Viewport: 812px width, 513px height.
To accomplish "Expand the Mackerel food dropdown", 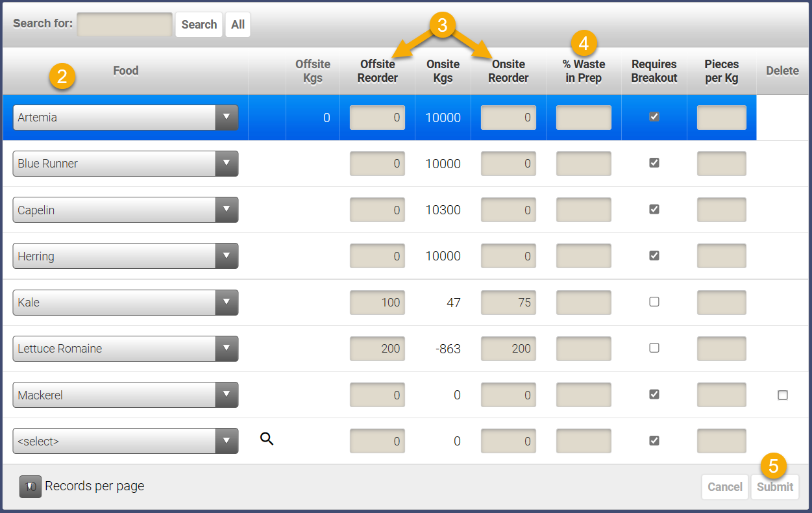I will pos(125,395).
